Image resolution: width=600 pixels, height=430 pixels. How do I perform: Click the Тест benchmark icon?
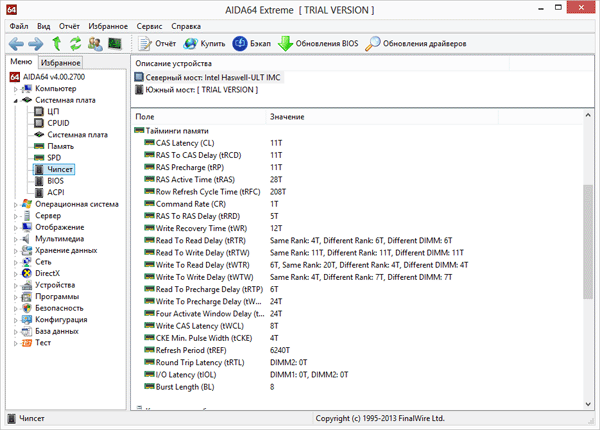(x=27, y=343)
